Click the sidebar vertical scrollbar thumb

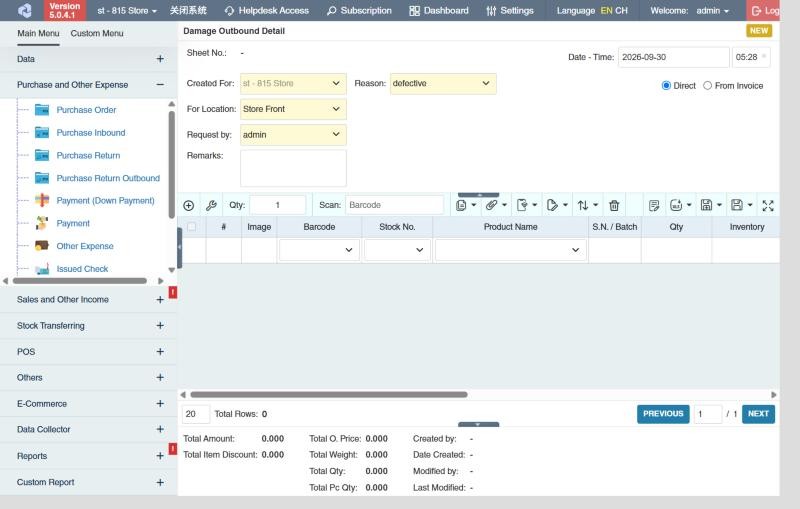171,164
